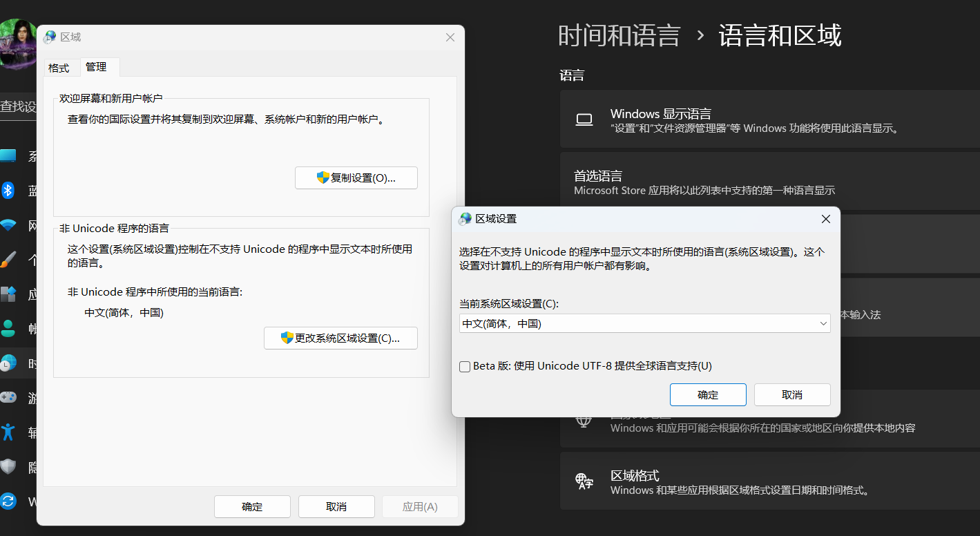Click the 时间和语言 breadcrumb link
This screenshot has width=980, height=536.
(x=619, y=35)
